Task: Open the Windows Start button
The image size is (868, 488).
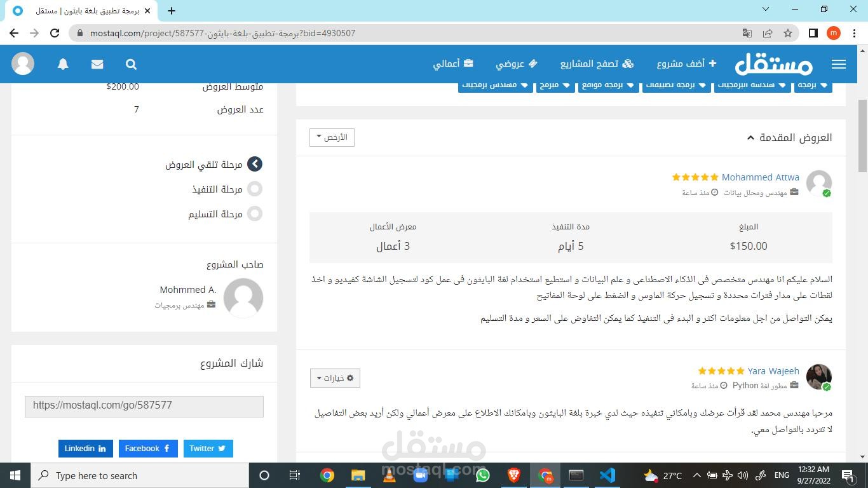Action: tap(15, 475)
